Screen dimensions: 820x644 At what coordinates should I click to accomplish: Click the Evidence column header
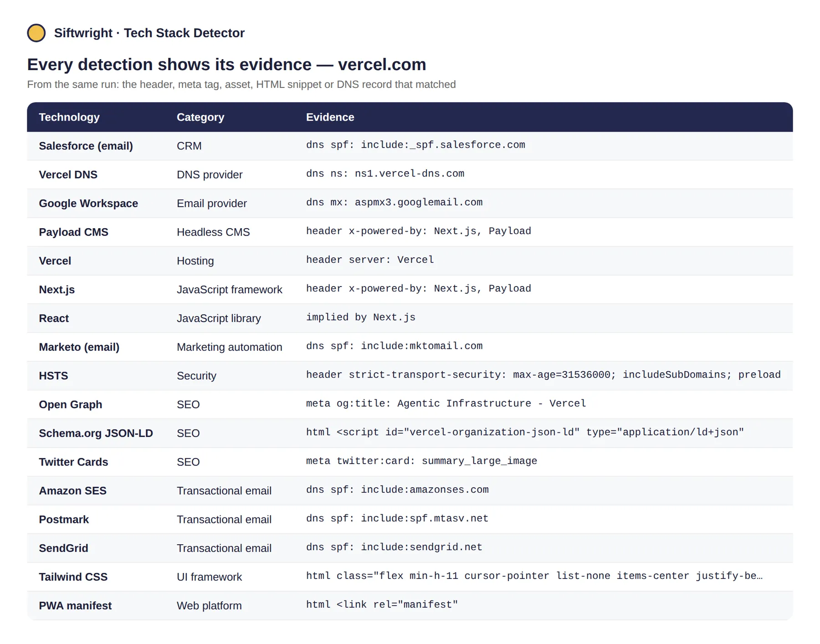(330, 117)
